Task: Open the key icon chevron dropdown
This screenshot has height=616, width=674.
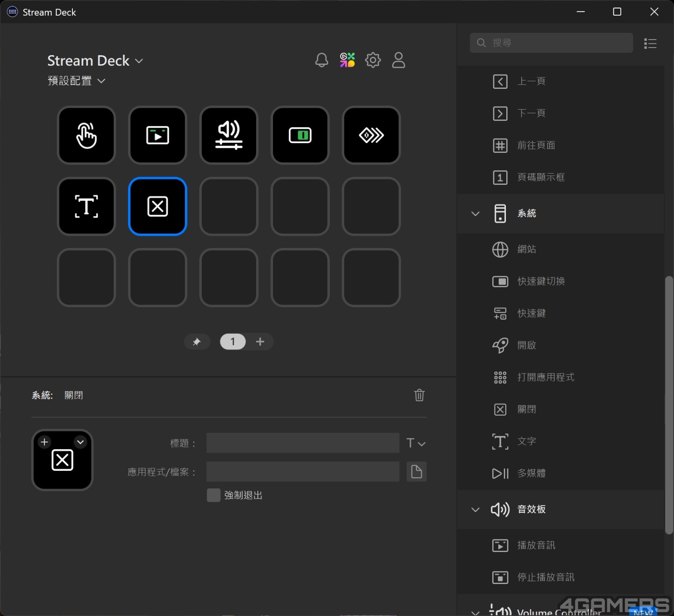Action: tap(80, 442)
